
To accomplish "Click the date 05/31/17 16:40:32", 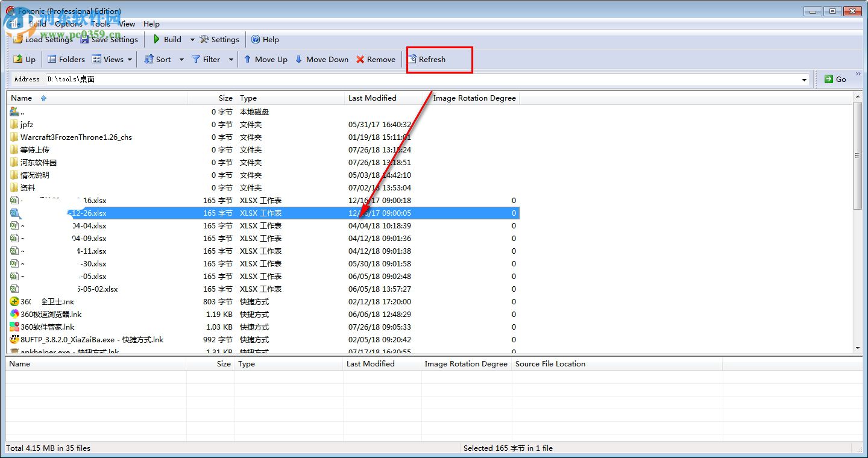I will tap(380, 125).
